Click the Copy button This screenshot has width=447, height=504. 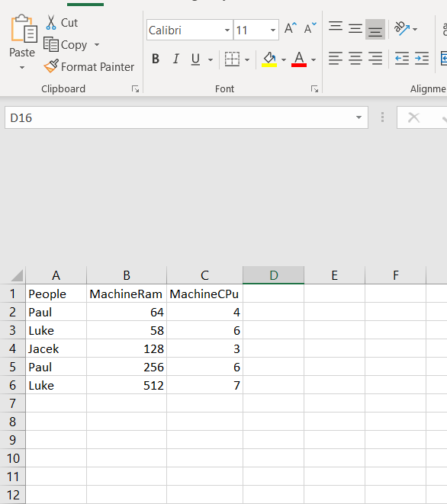pyautogui.click(x=66, y=45)
